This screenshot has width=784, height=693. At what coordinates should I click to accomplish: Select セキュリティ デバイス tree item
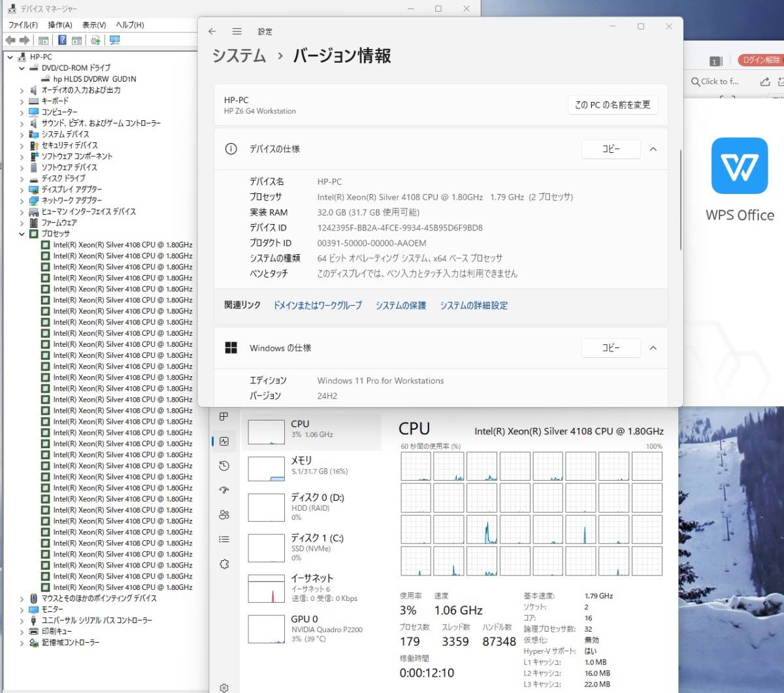69,145
